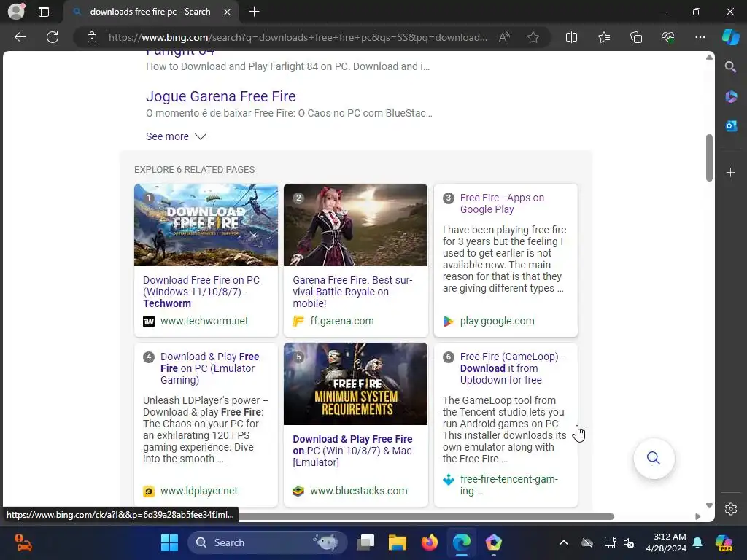This screenshot has height=560, width=747.
Task: Click www.bluestacks.com source text
Action: [358, 491]
